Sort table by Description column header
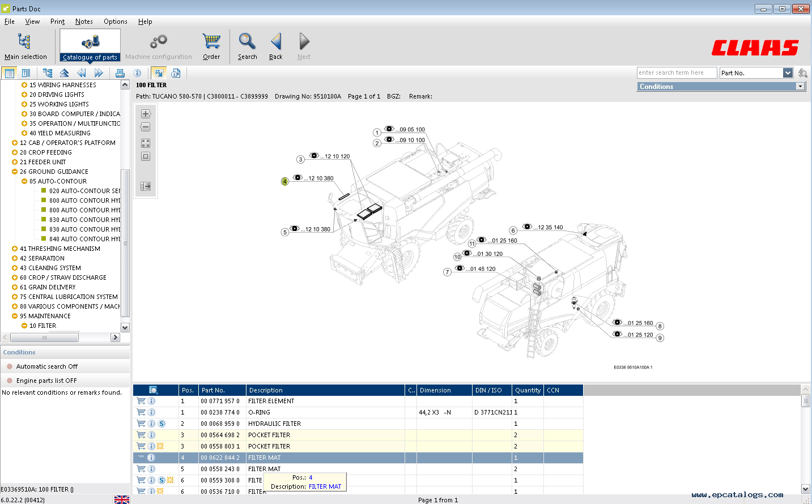Image resolution: width=812 pixels, height=504 pixels. coord(325,390)
